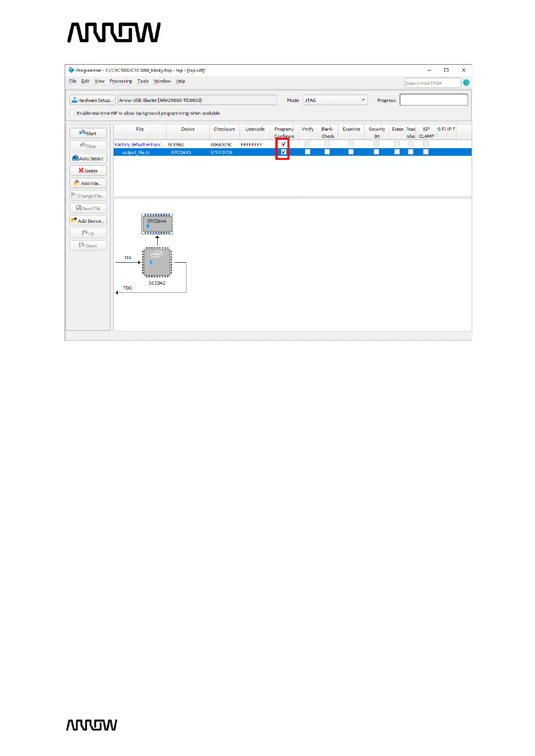Click the Blank-Check column header

(x=327, y=132)
